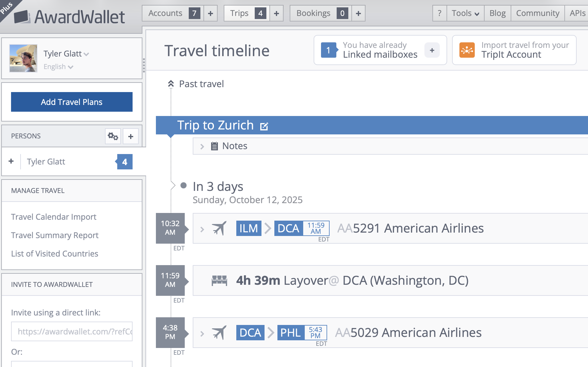The height and width of the screenshot is (367, 588).
Task: Add a linked mailbox with plus icon
Action: click(432, 50)
